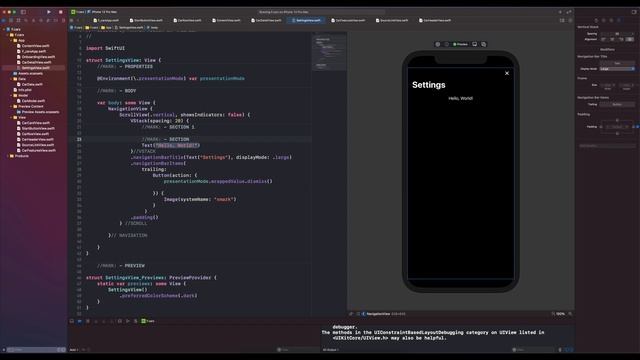
Task: Select the first alignment option
Action: (x=604, y=40)
